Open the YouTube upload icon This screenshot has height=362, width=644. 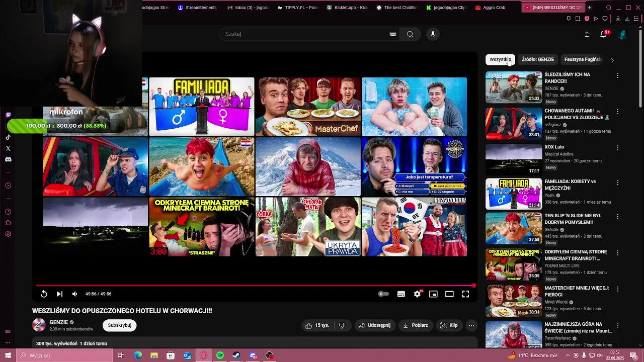click(x=587, y=34)
